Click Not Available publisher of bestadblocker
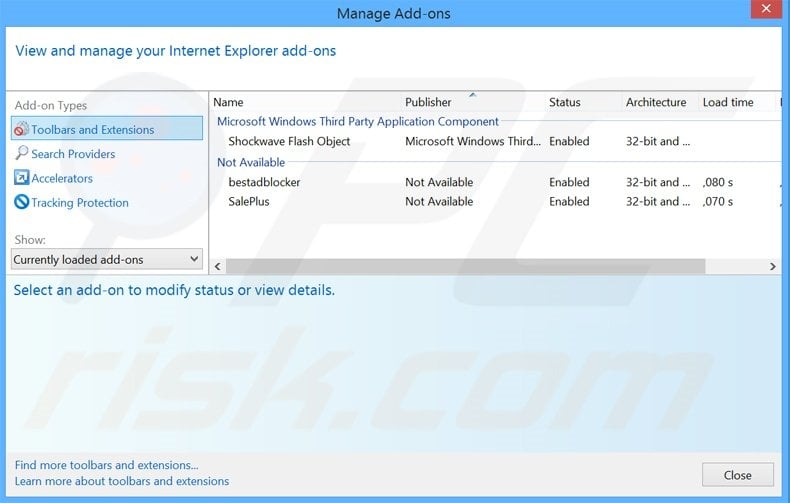Screen dimensions: 790x503 pos(439,182)
